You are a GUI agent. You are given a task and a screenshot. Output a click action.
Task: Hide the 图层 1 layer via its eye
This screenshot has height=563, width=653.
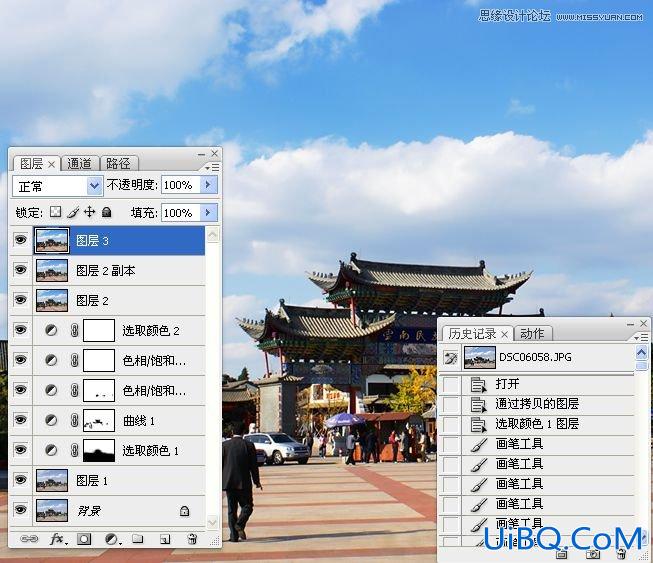point(20,480)
